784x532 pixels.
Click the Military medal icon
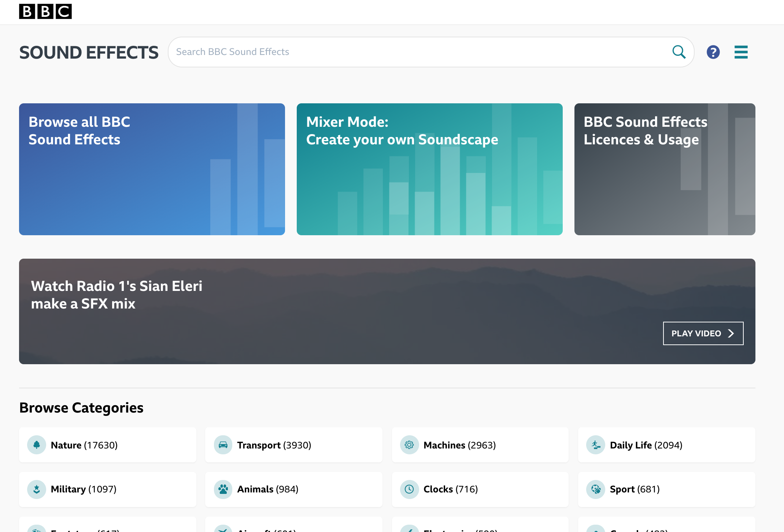(37, 489)
